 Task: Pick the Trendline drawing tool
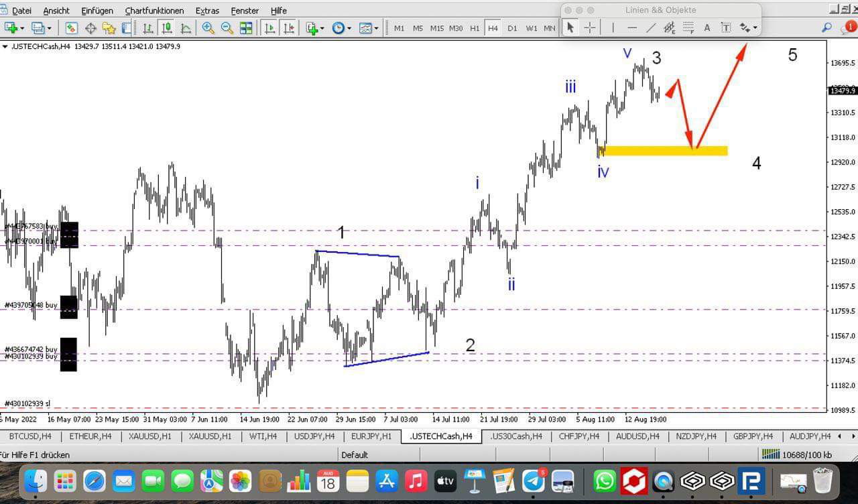click(651, 27)
